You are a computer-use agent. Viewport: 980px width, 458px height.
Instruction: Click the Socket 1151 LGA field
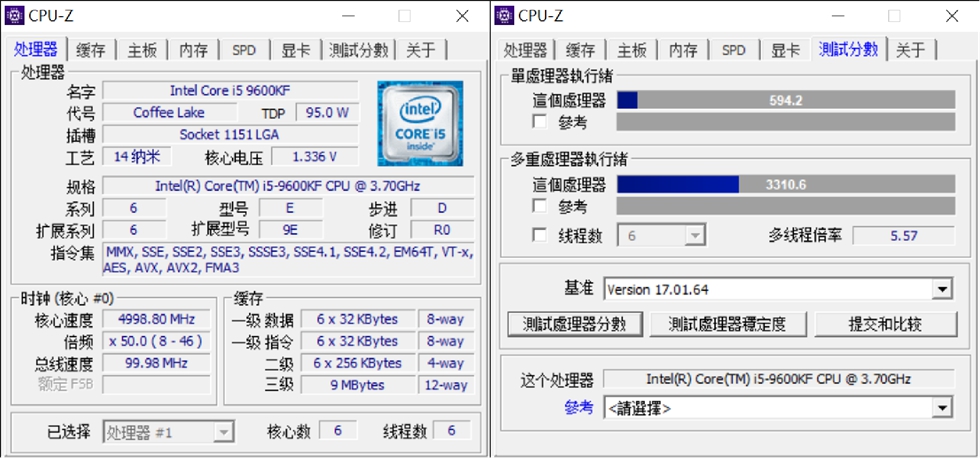pyautogui.click(x=231, y=134)
